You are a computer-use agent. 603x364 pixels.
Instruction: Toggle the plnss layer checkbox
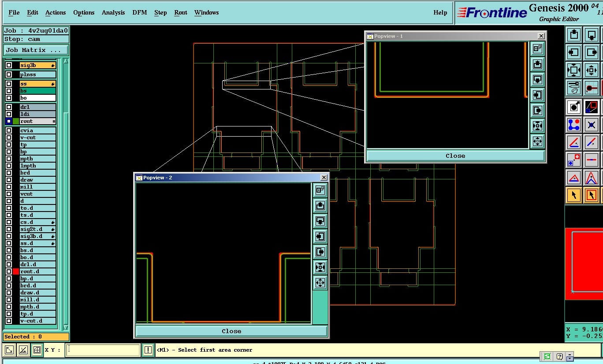(9, 74)
